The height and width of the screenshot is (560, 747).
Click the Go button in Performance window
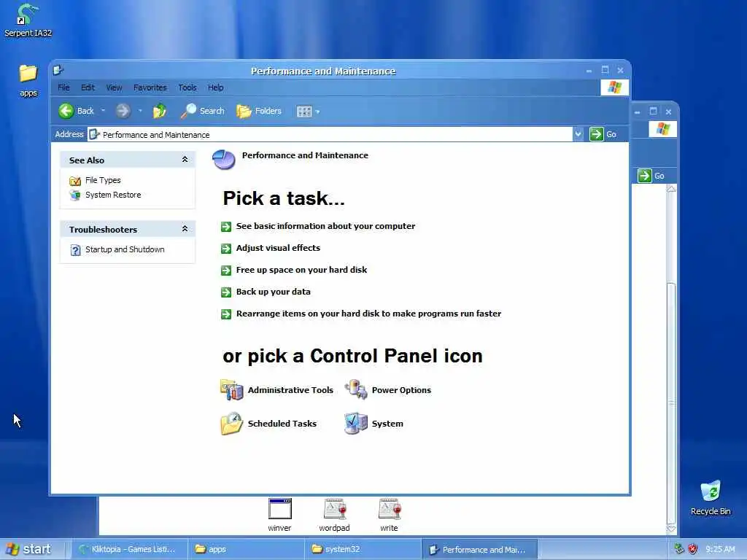coord(603,134)
